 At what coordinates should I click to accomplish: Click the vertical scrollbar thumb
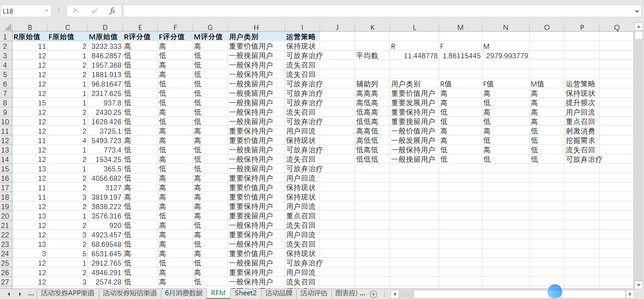coord(639,35)
